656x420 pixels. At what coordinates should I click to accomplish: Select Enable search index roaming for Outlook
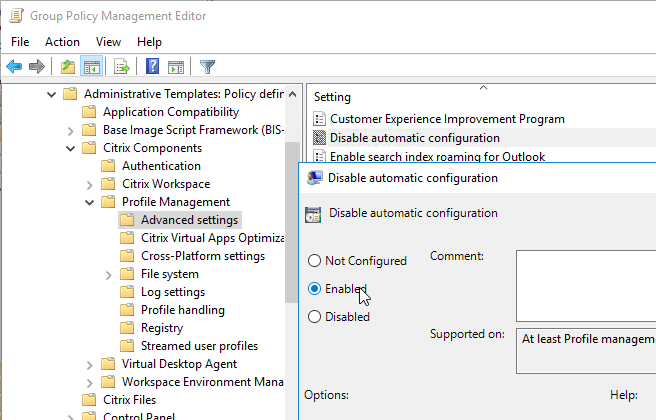437,156
